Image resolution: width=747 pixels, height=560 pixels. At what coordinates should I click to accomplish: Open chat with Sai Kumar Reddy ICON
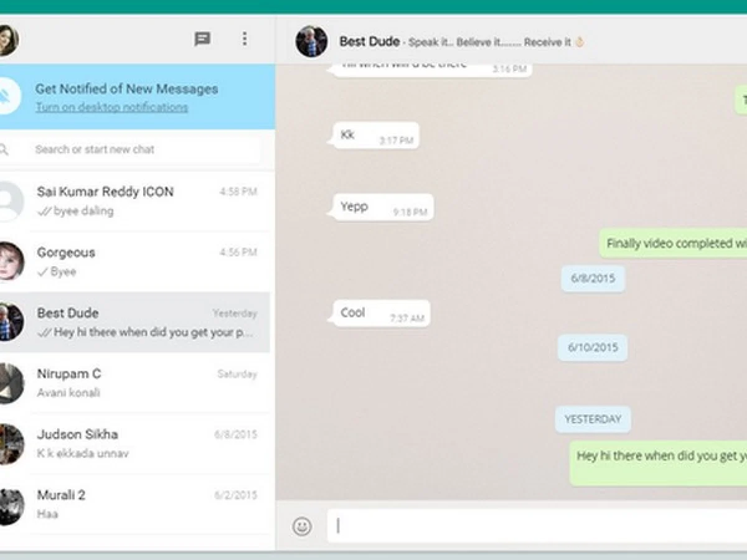(x=135, y=201)
